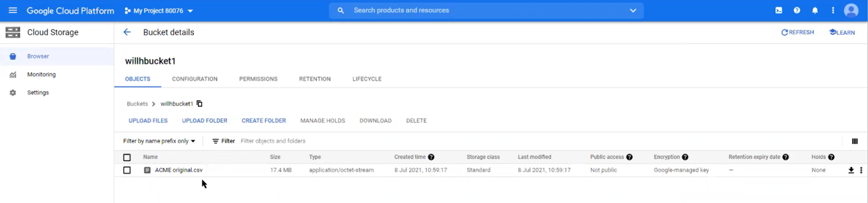Switch to the Permissions tab
This screenshot has width=868, height=203.
[x=258, y=79]
